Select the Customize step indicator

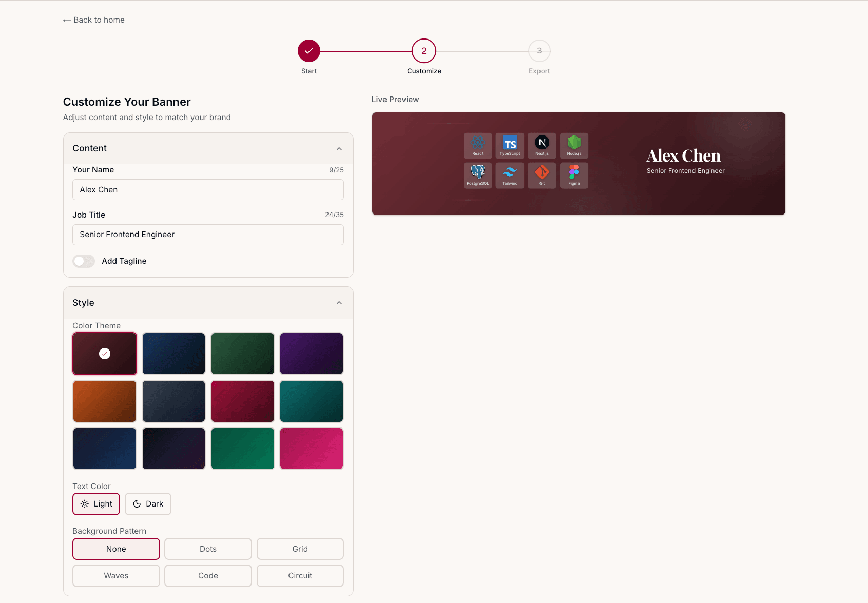pyautogui.click(x=423, y=50)
